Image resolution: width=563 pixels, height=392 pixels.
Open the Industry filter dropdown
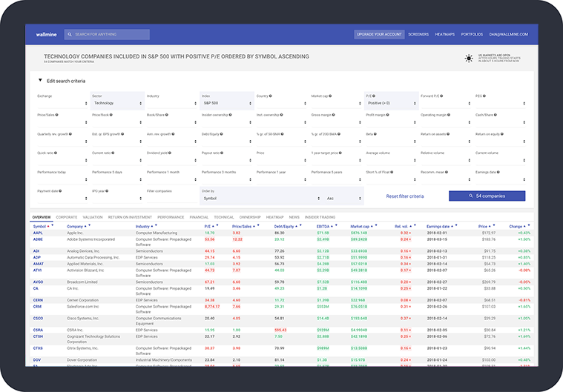(x=171, y=103)
